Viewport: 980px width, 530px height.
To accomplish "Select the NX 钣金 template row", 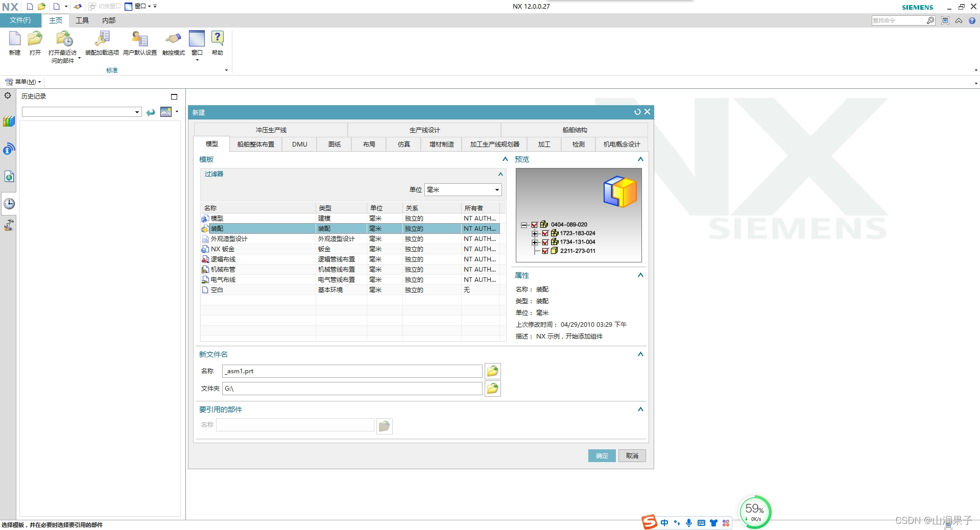I will (x=350, y=249).
